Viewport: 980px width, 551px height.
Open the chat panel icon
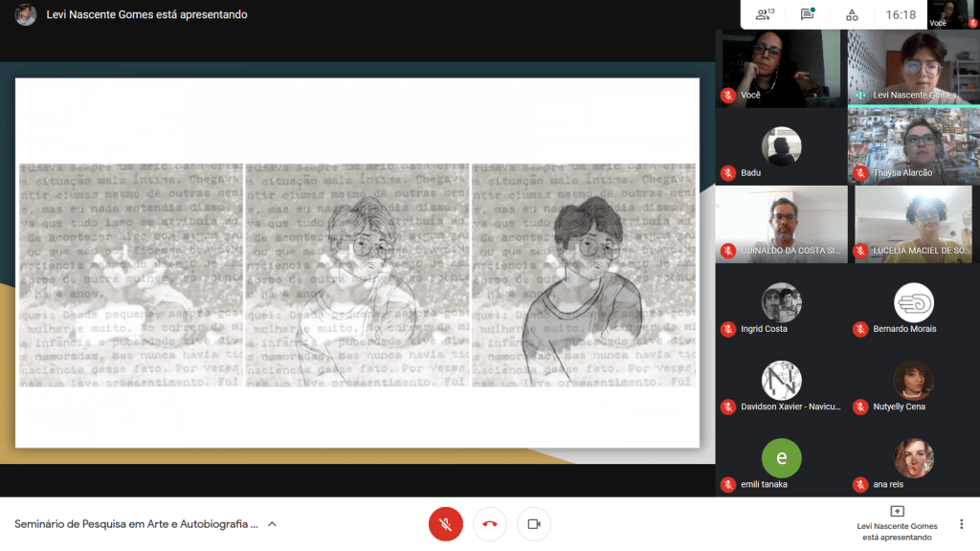click(x=808, y=14)
